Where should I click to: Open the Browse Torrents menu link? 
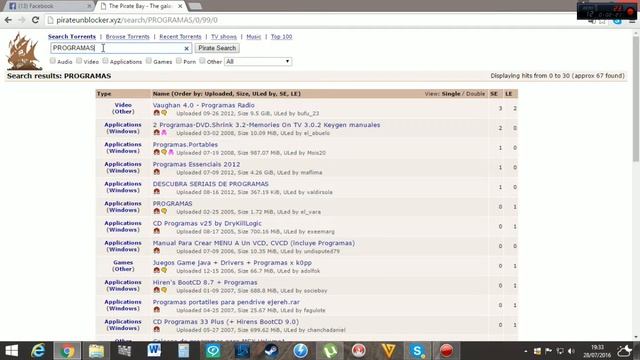point(127,37)
